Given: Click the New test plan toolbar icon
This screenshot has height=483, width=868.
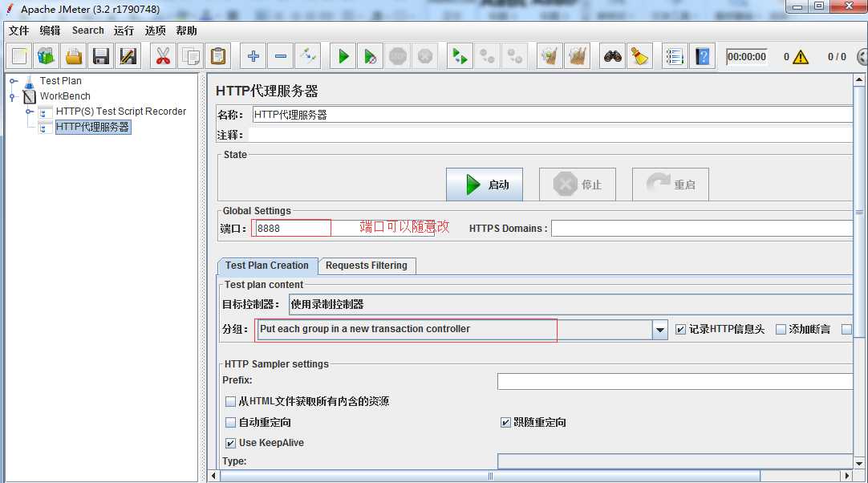Looking at the screenshot, I should coord(19,56).
